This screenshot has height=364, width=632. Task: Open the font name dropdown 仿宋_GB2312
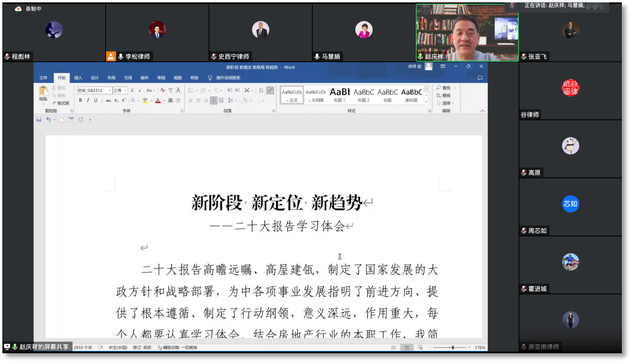click(93, 91)
